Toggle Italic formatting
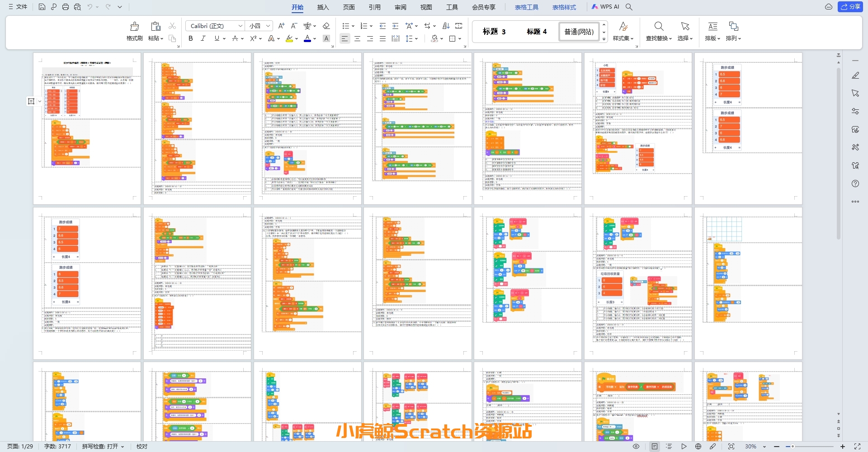 (x=203, y=38)
